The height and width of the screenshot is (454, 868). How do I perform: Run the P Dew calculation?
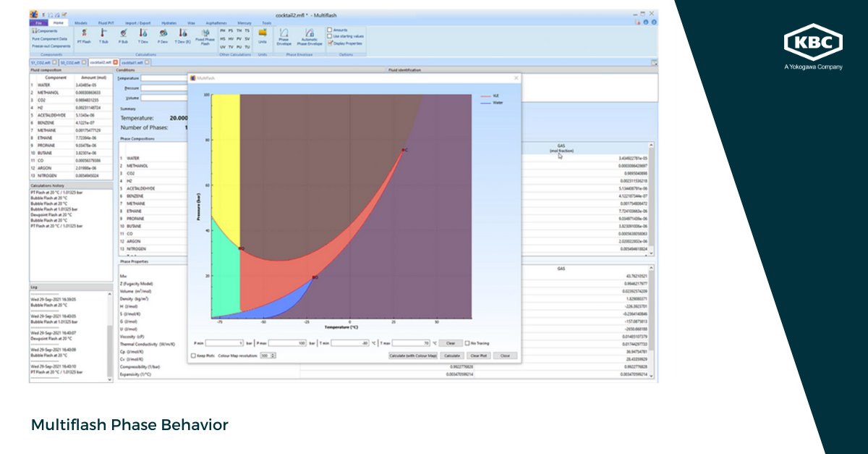163,36
